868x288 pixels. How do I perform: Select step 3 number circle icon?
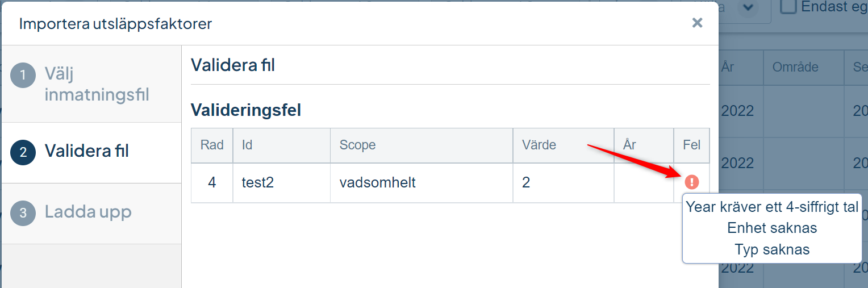click(x=23, y=213)
